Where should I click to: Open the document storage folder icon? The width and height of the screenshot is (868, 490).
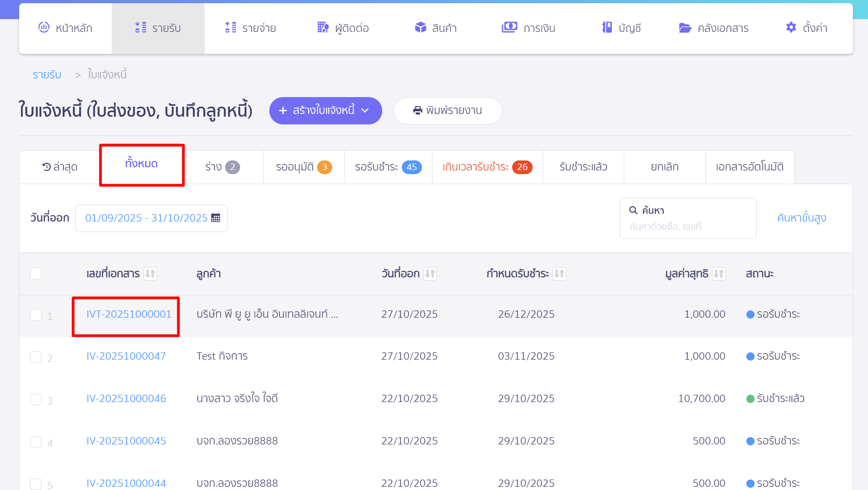tap(685, 28)
